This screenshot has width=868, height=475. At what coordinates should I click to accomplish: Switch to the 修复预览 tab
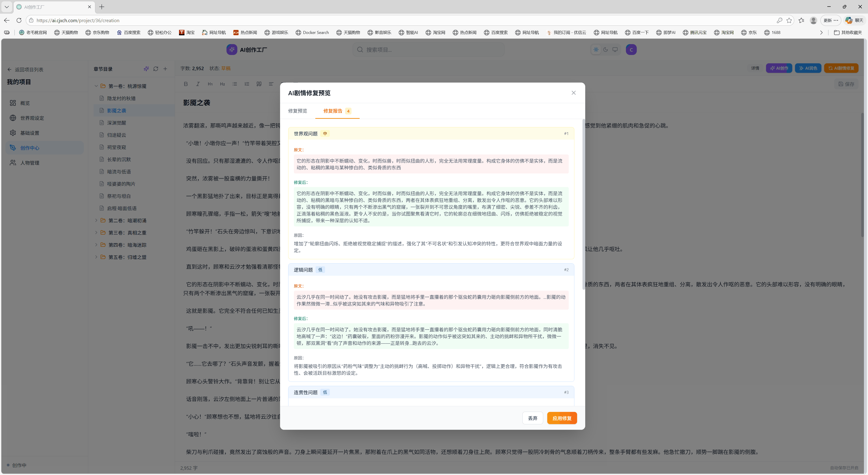pos(297,111)
